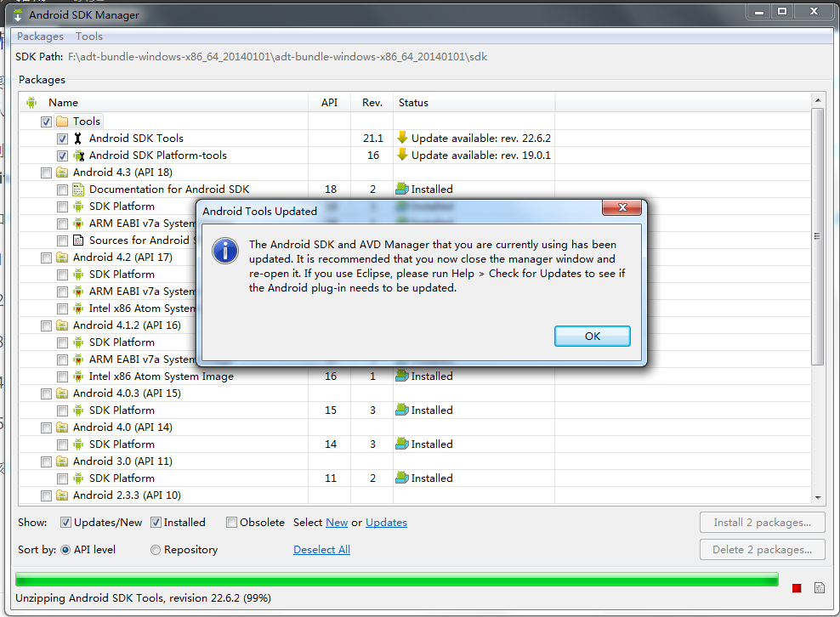Click the Documentation for Android SDK icon
The height and width of the screenshot is (617, 840).
78,190
